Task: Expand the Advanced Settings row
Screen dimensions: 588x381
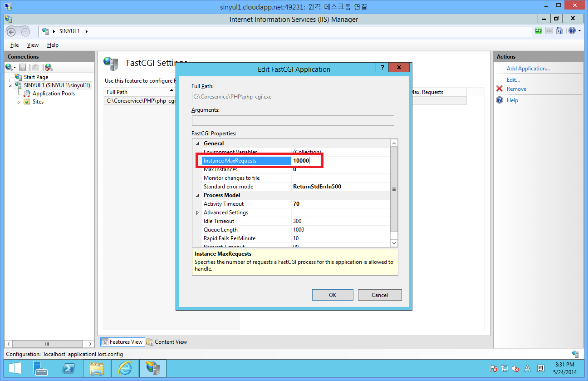Action: (197, 213)
